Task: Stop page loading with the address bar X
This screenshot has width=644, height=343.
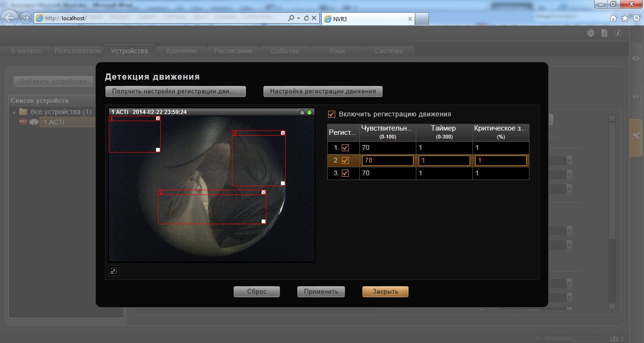Action: pyautogui.click(x=314, y=18)
